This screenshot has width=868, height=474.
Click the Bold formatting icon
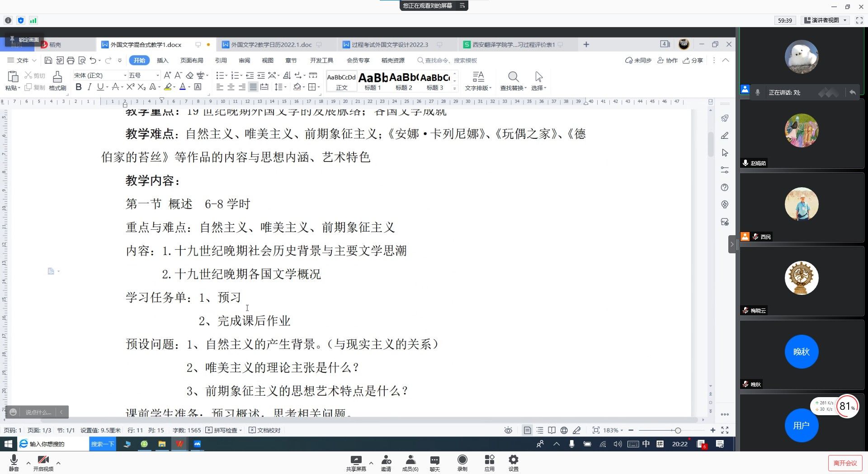pos(79,87)
